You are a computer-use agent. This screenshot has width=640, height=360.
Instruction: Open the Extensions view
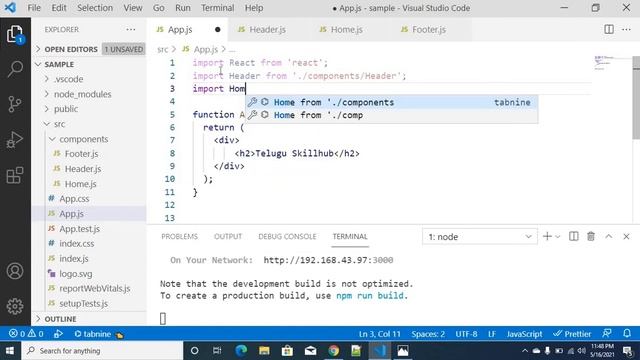[x=15, y=176]
